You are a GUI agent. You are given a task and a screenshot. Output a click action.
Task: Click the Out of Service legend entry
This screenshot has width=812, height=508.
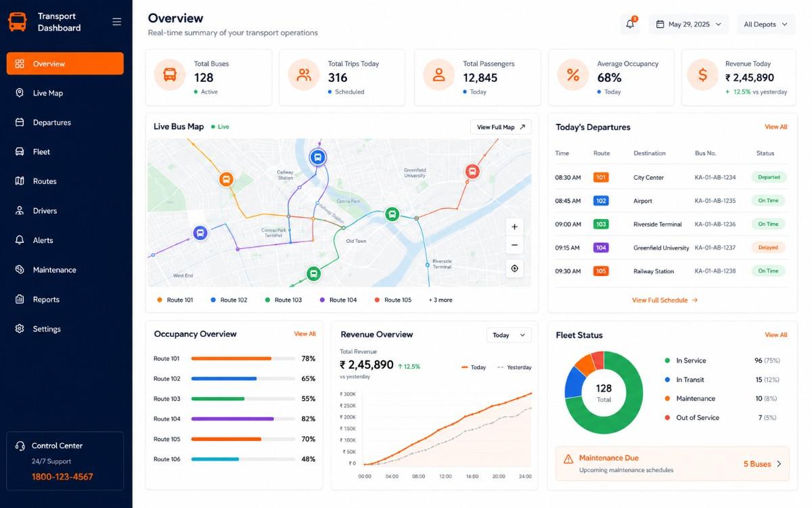[x=721, y=417]
